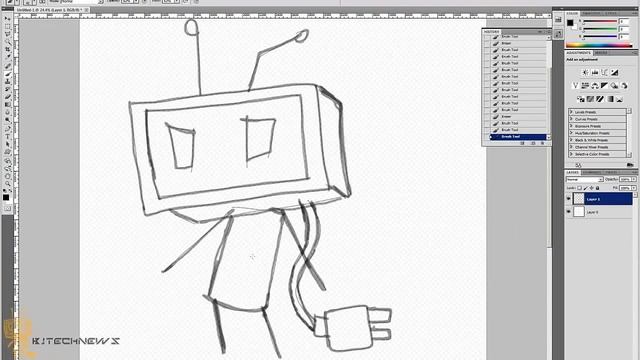640x360 pixels.
Task: Switch to the Masks tab
Action: [601, 53]
